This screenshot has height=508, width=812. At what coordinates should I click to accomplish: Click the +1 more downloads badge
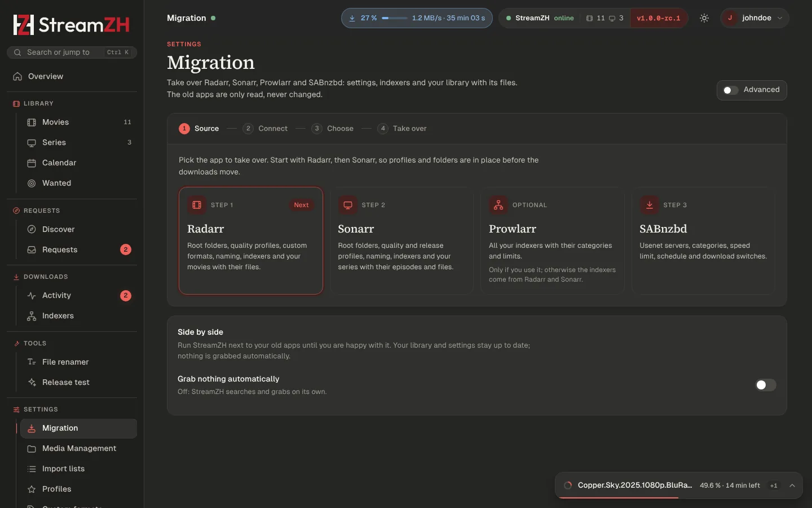(x=774, y=485)
